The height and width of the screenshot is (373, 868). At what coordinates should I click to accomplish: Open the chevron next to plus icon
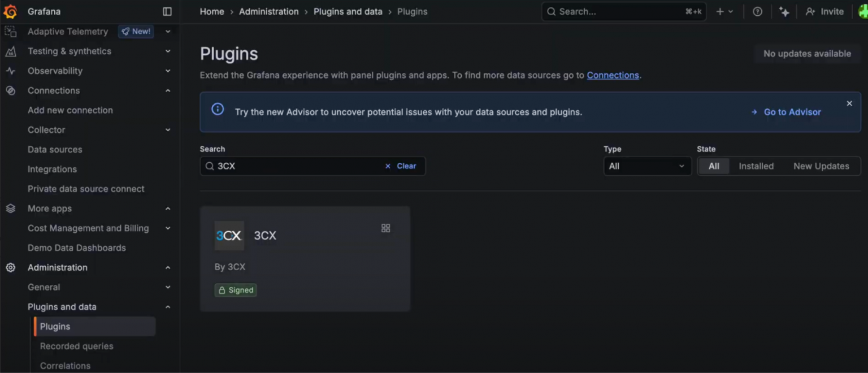[x=731, y=11]
